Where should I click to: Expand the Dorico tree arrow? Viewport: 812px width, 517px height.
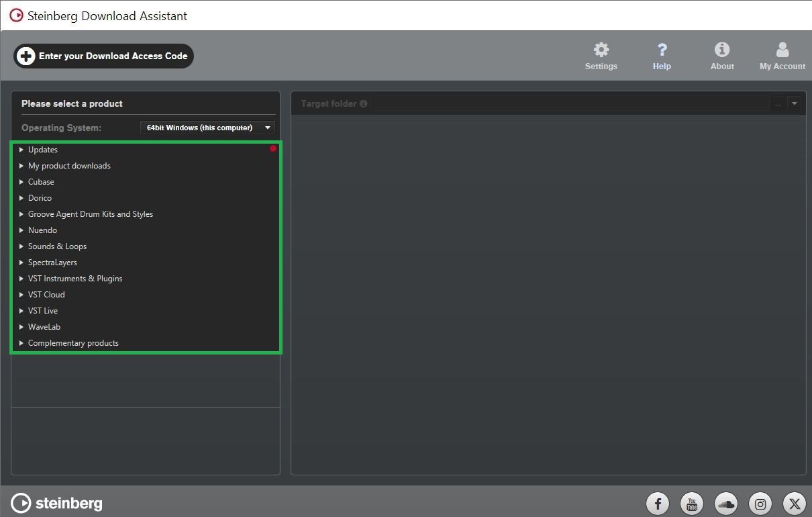(21, 198)
